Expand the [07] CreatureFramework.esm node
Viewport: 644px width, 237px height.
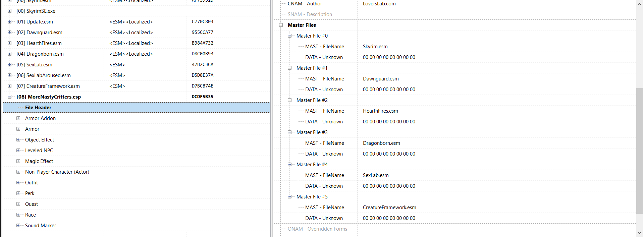pos(10,86)
